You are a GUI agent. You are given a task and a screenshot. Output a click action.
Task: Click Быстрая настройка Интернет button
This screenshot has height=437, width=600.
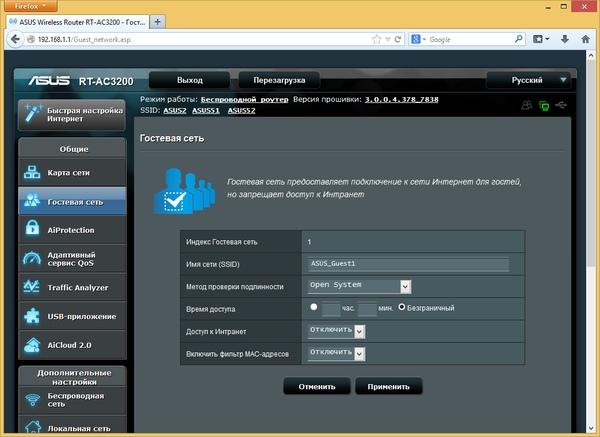click(72, 114)
